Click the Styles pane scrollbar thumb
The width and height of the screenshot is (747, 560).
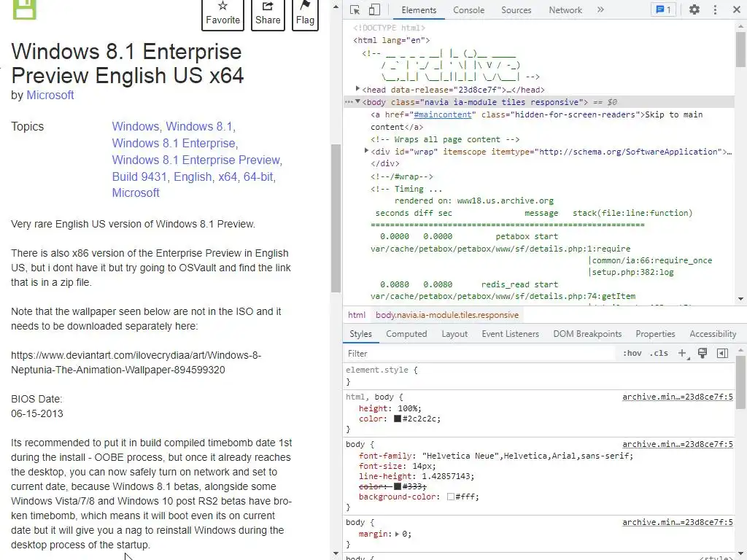pyautogui.click(x=740, y=382)
